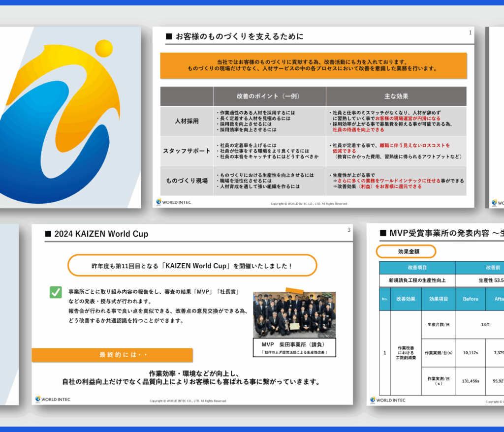This screenshot has height=432, width=504.
Task: Select the blue and yellow logo cover slide
Action: click(70, 117)
